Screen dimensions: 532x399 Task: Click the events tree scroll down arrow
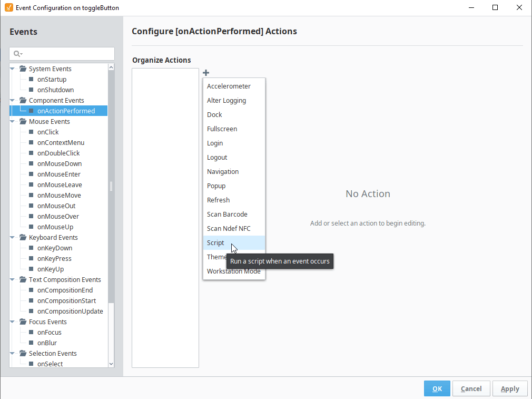click(x=111, y=364)
